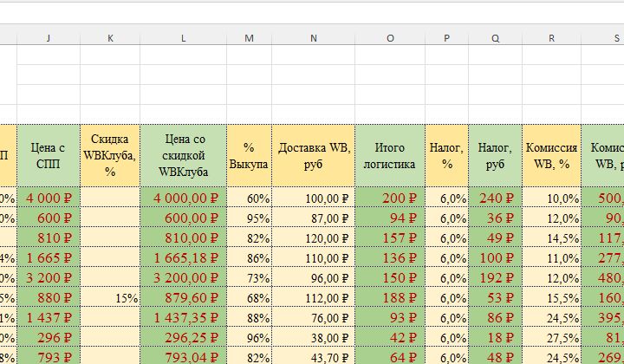Image resolution: width=624 pixels, height=364 pixels.
Task: Select the '15%' WBКлуба discount cell
Action: tap(110, 297)
